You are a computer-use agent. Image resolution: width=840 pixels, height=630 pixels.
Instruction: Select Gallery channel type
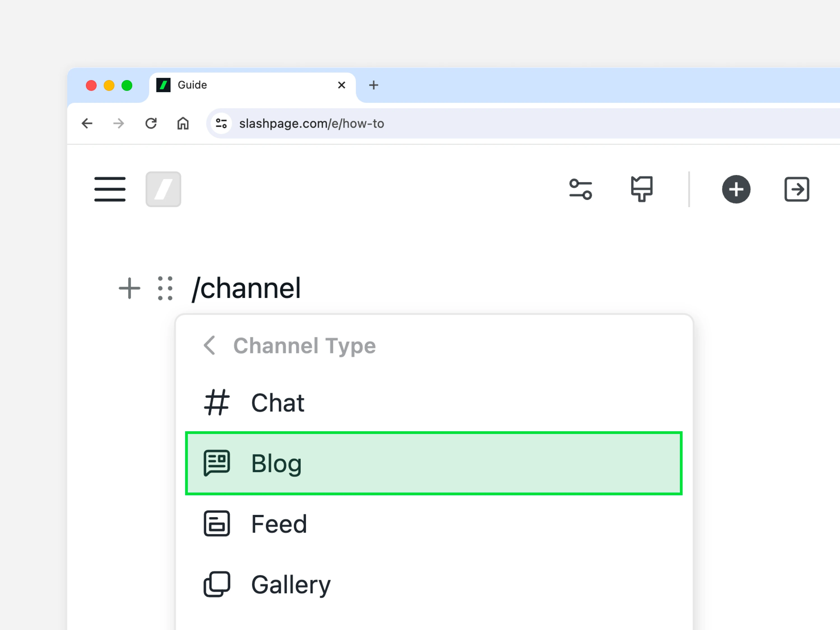434,584
